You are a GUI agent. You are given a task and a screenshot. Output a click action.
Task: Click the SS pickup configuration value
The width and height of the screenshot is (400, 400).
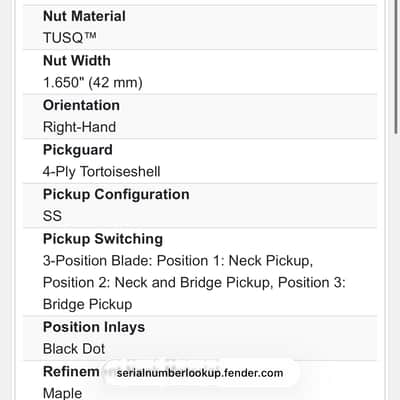(52, 216)
